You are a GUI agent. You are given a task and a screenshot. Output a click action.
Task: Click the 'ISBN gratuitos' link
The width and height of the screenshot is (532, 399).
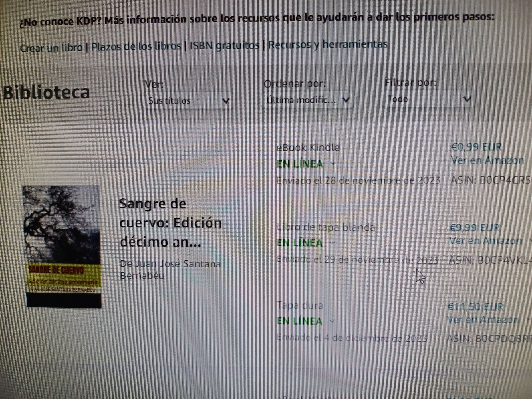coord(224,45)
